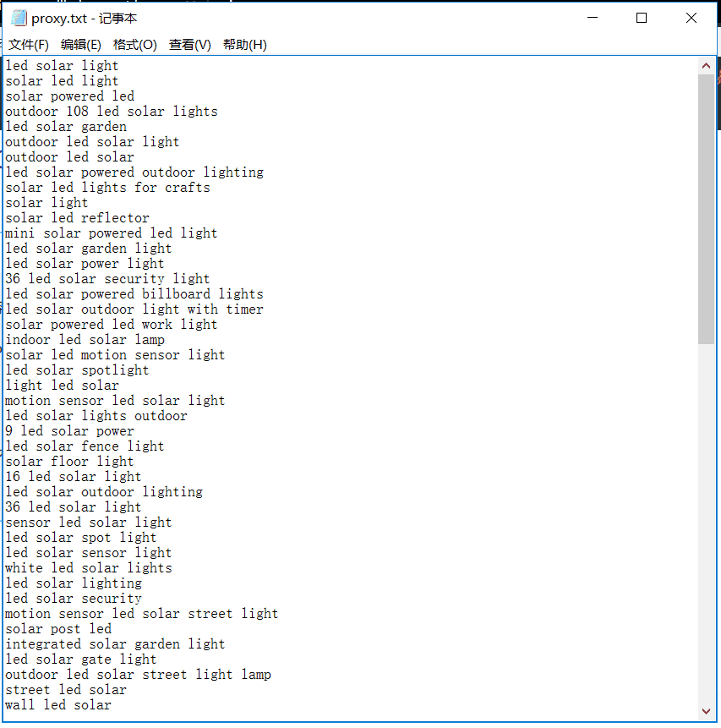Click the line 'light led solar'
The width and height of the screenshot is (721, 728).
pyautogui.click(x=62, y=386)
